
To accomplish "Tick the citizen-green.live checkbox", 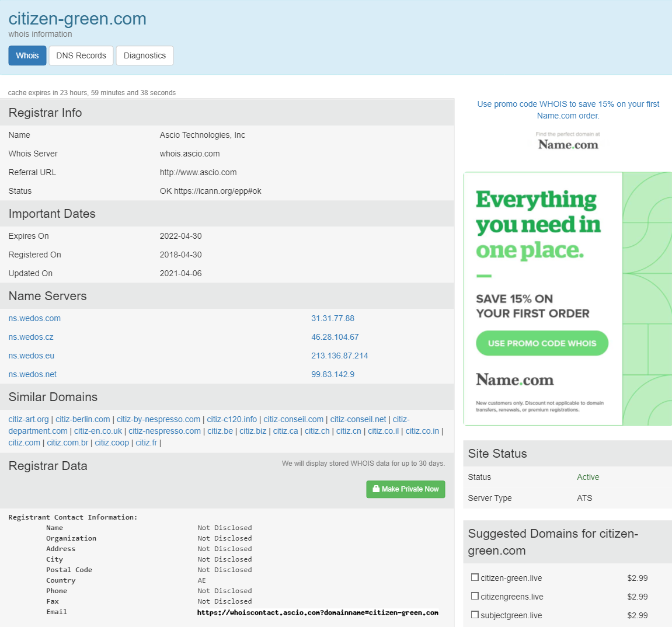I will [475, 577].
